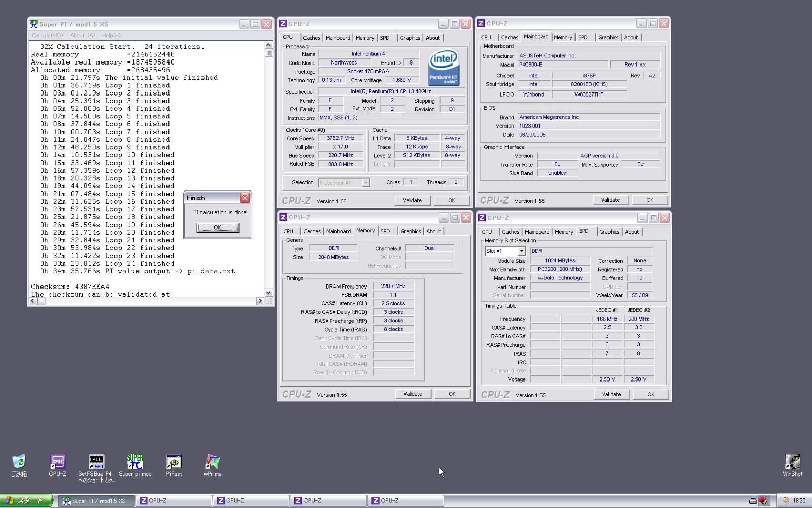Click the Max Bandwidth PC3200 field

pos(560,269)
